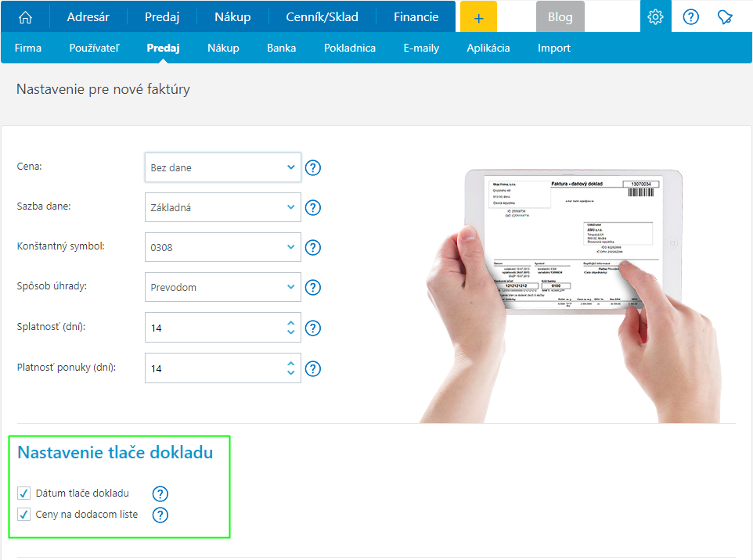Show help for Dátum tlače dokladu

tap(160, 494)
